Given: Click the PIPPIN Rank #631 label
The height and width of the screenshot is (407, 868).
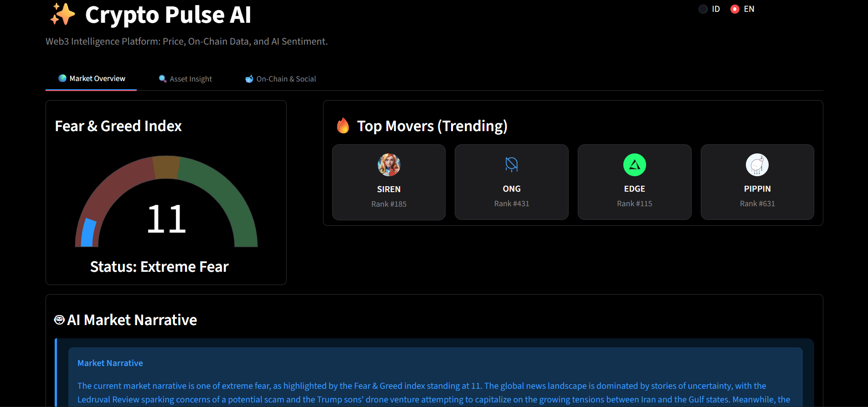Looking at the screenshot, I should 757,203.
